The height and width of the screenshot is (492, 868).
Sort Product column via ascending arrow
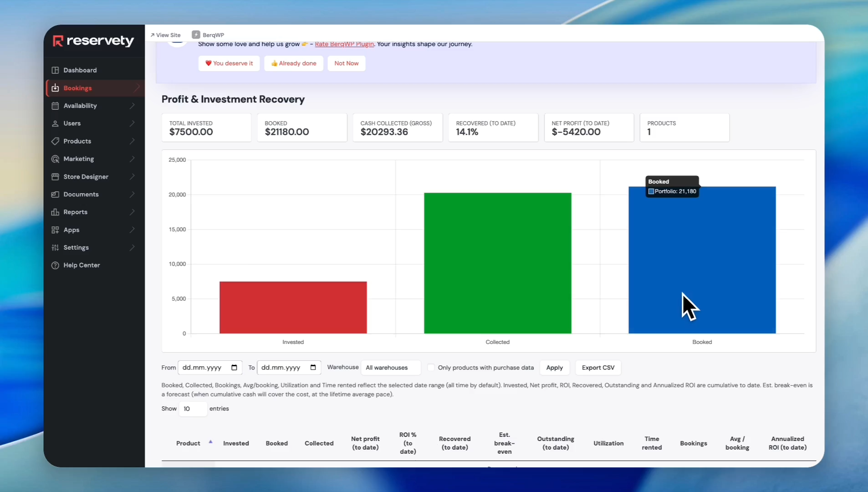coord(210,441)
